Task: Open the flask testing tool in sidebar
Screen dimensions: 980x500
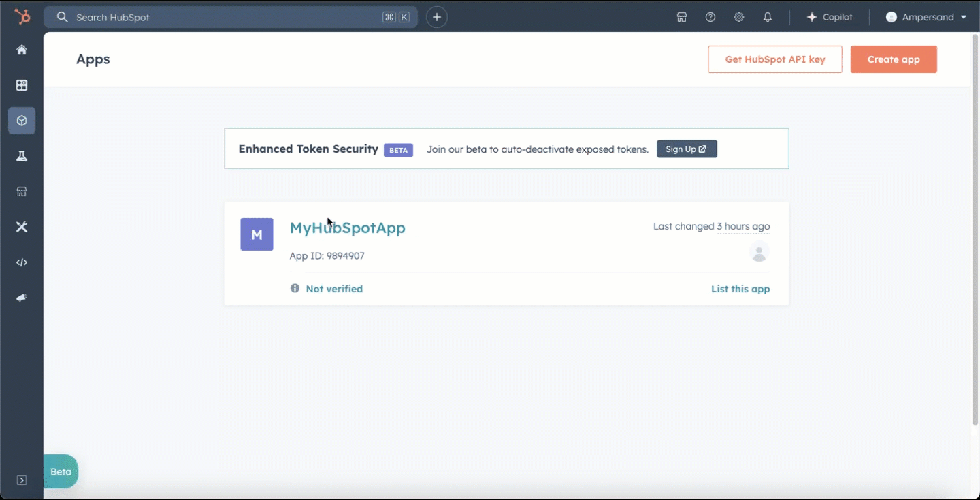Action: (x=21, y=156)
